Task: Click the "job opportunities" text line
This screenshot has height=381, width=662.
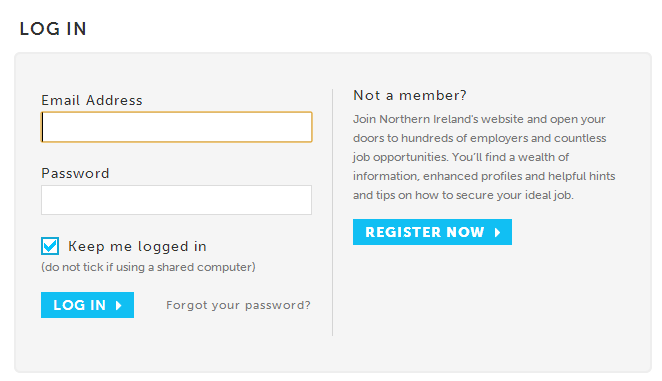Action: 461,157
